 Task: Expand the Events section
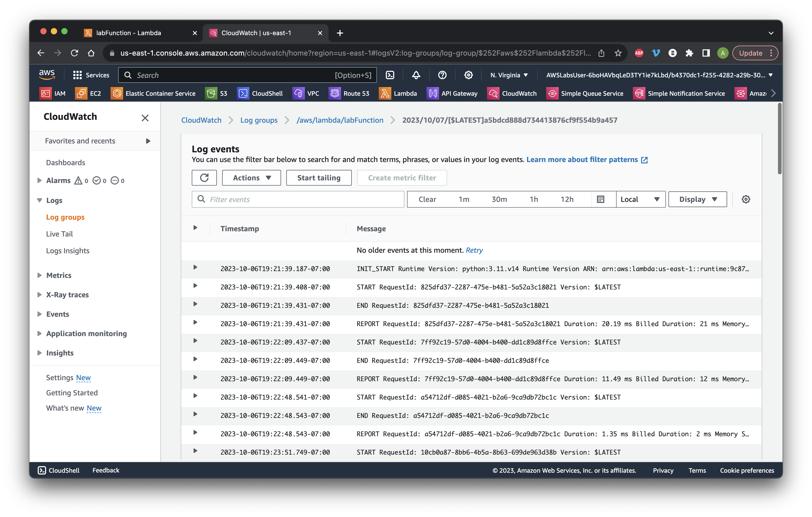click(x=40, y=314)
